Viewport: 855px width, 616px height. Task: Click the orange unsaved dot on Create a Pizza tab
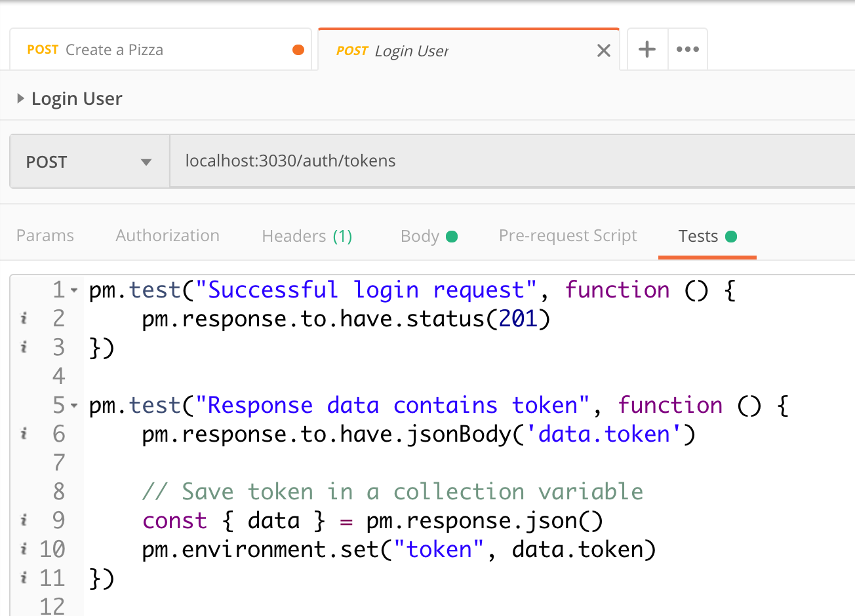click(298, 50)
